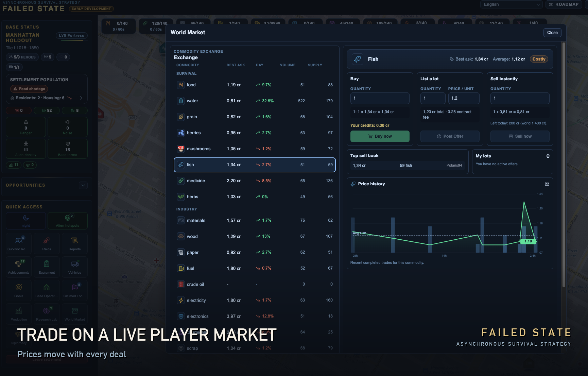Select the wood commodity icon
588x376 pixels.
coord(181,237)
